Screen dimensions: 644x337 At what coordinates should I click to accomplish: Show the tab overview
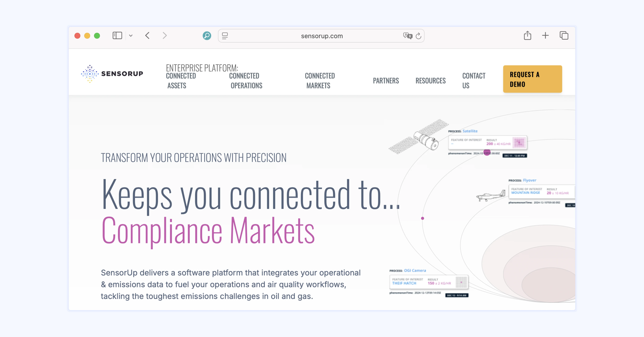pyautogui.click(x=564, y=36)
